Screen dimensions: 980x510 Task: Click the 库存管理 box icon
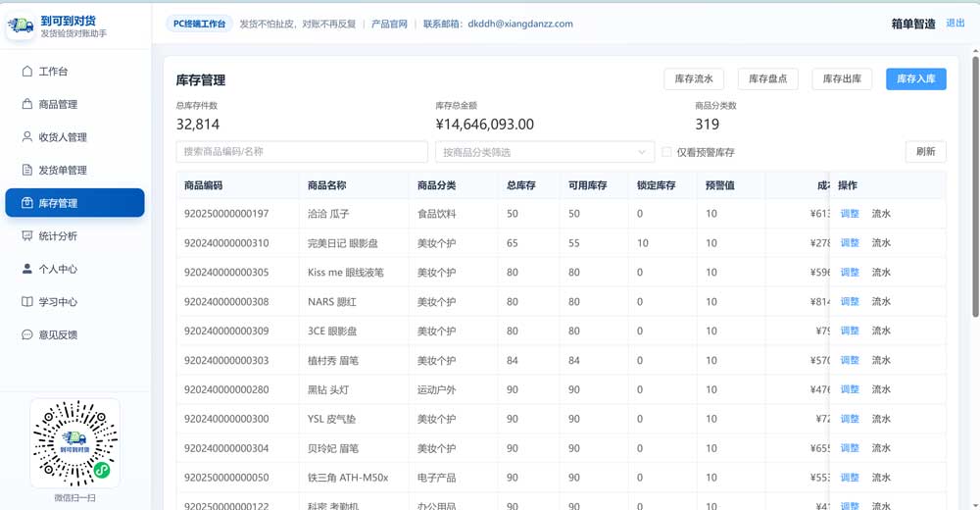26,203
